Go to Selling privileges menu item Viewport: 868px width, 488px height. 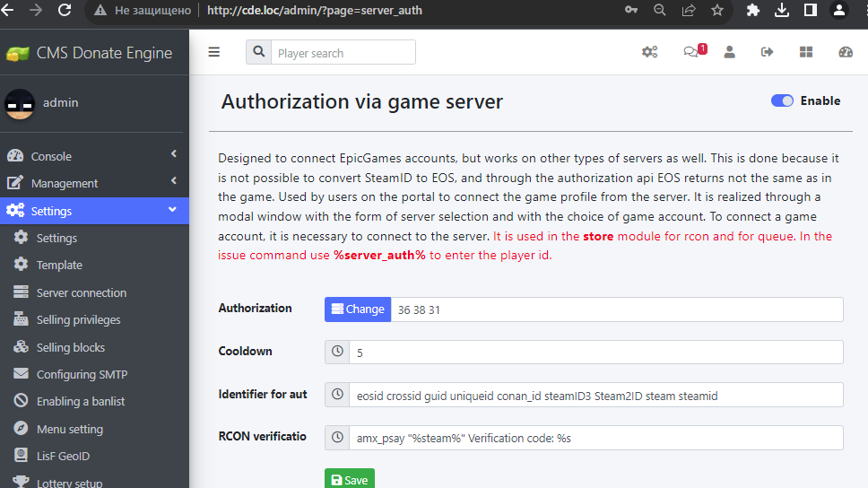coord(78,320)
